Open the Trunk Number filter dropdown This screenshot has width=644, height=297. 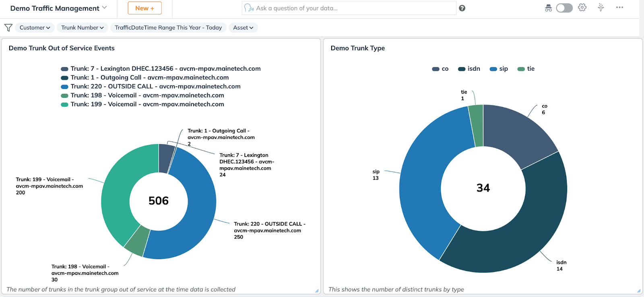click(82, 27)
